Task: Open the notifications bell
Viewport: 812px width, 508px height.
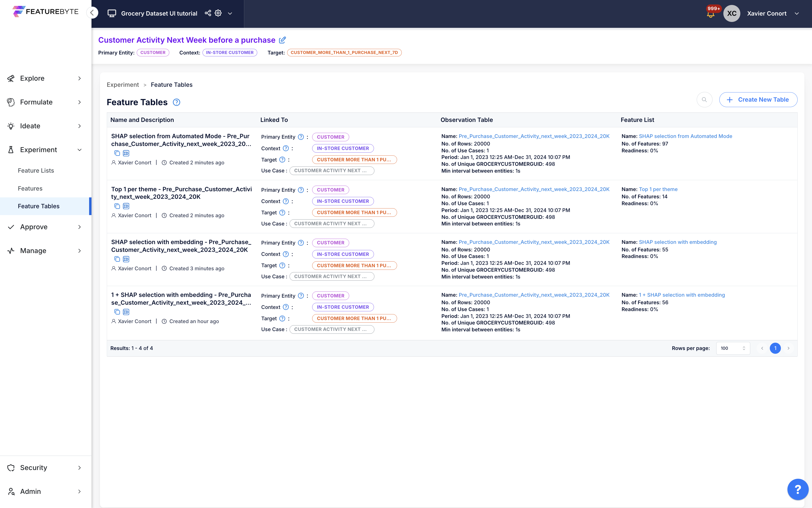Action: coord(711,14)
